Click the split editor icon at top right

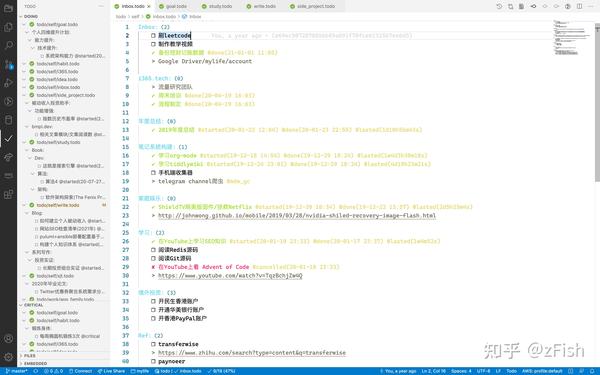pos(579,7)
